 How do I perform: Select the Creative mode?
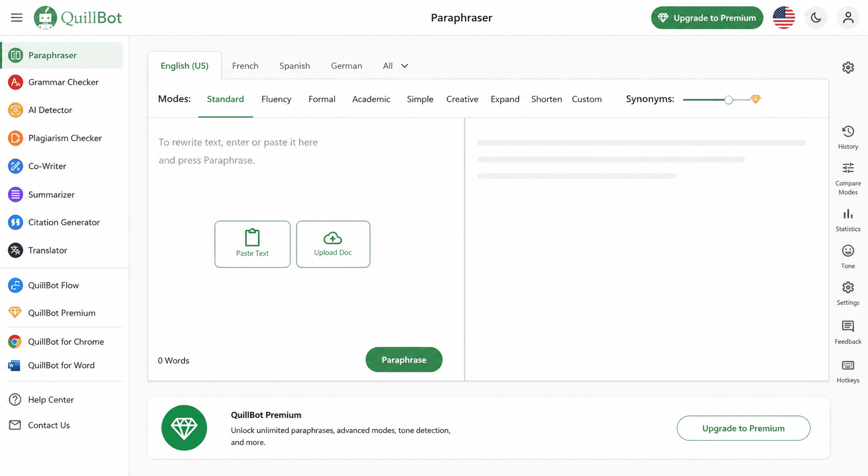pos(462,99)
